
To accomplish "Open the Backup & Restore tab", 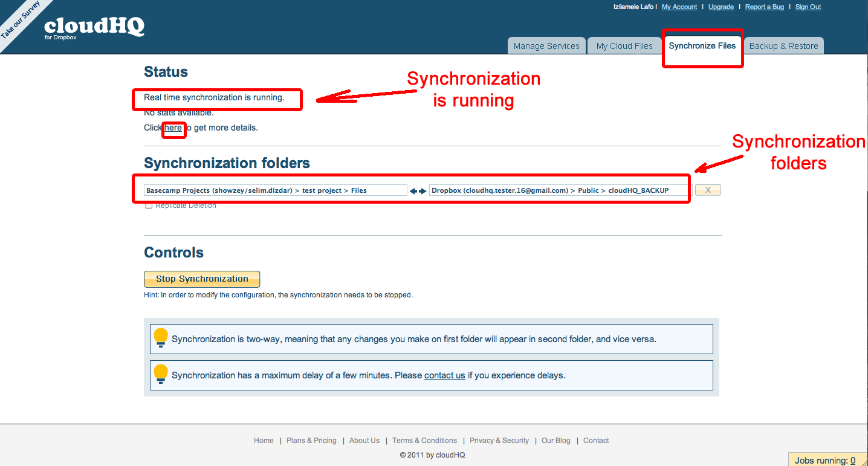I will [x=783, y=46].
